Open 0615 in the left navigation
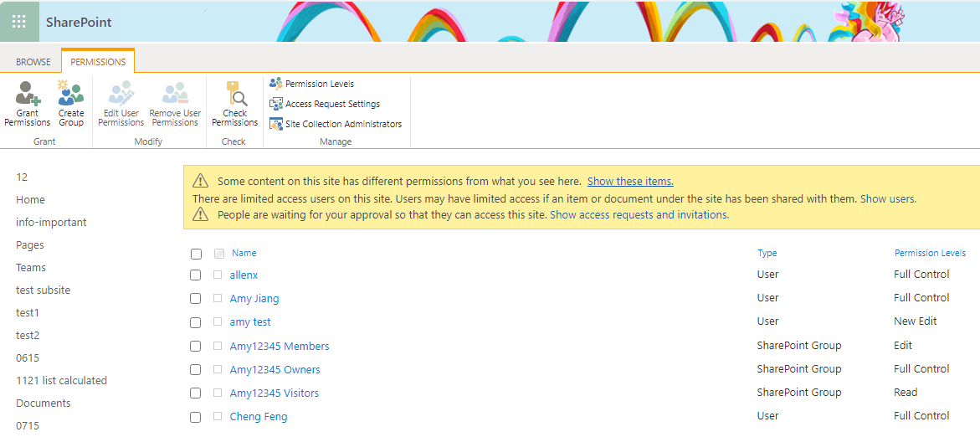This screenshot has height=437, width=980. [x=28, y=357]
